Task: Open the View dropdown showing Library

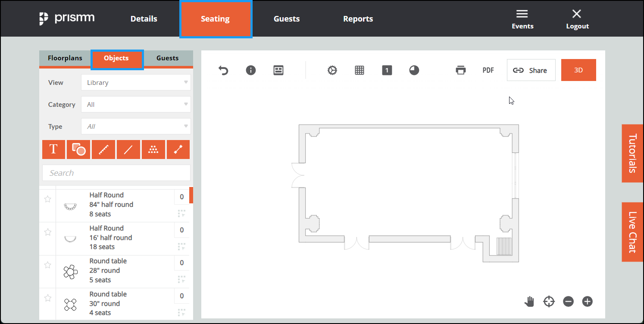Action: (136, 82)
